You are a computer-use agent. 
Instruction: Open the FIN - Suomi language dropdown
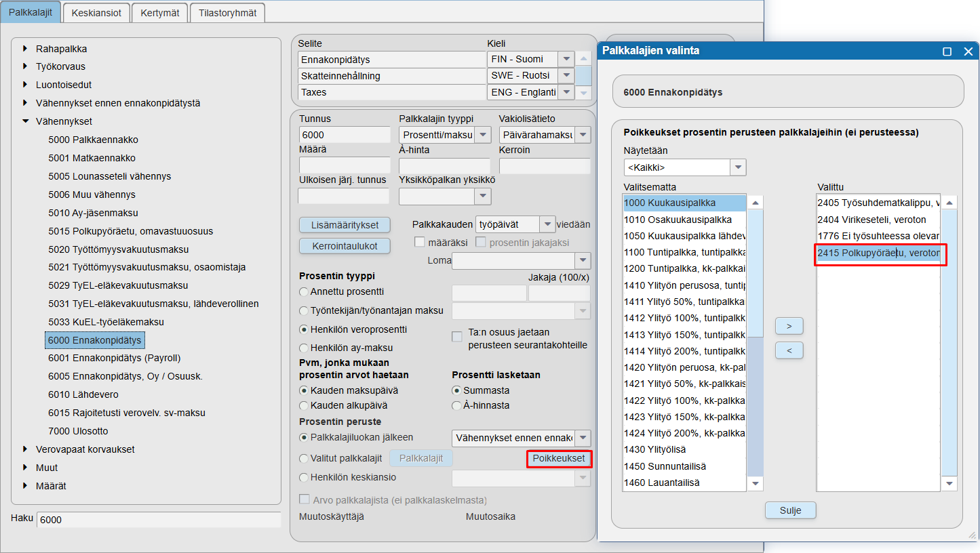pyautogui.click(x=566, y=59)
